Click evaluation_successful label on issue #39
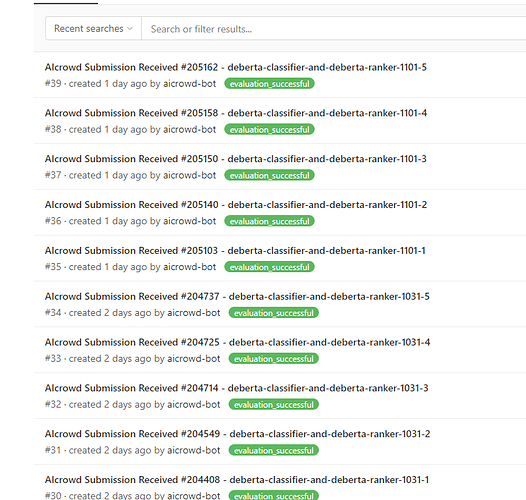Screen dimensions: 526x500 pos(269,84)
